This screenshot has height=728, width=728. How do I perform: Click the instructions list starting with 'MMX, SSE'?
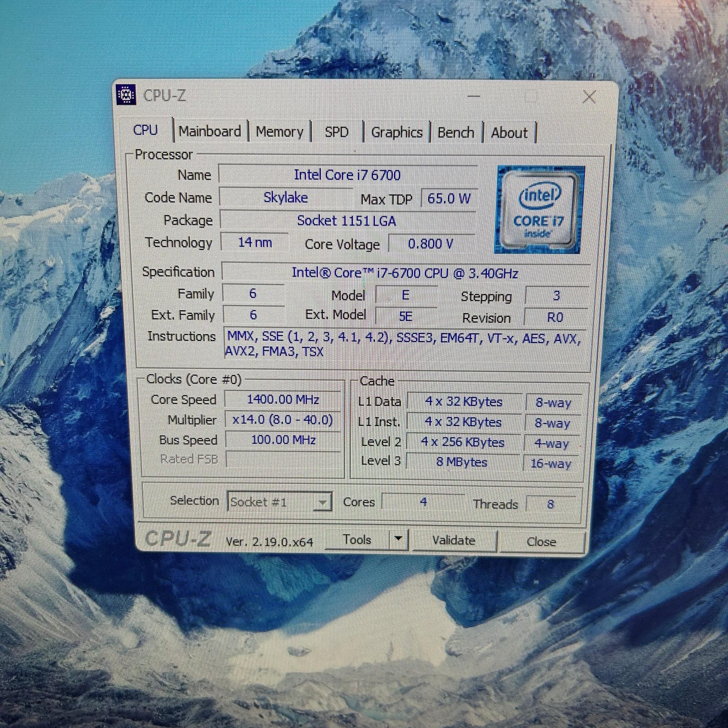(x=403, y=345)
